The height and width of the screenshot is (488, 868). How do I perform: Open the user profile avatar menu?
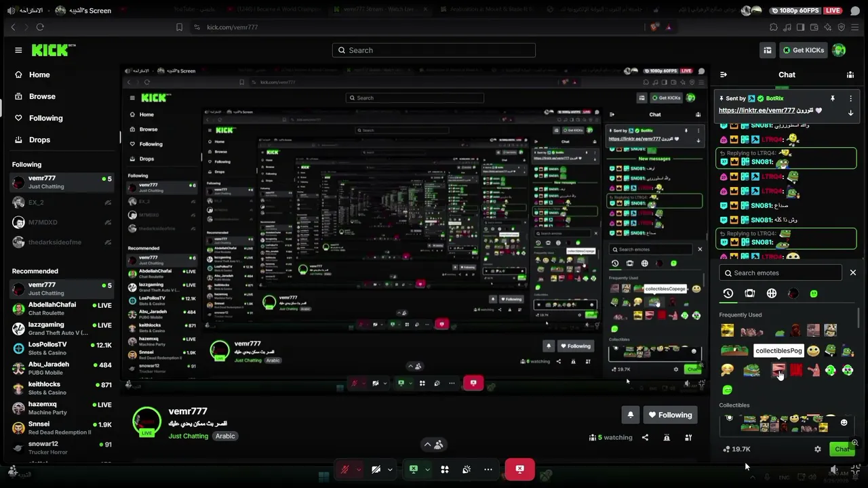coord(840,50)
